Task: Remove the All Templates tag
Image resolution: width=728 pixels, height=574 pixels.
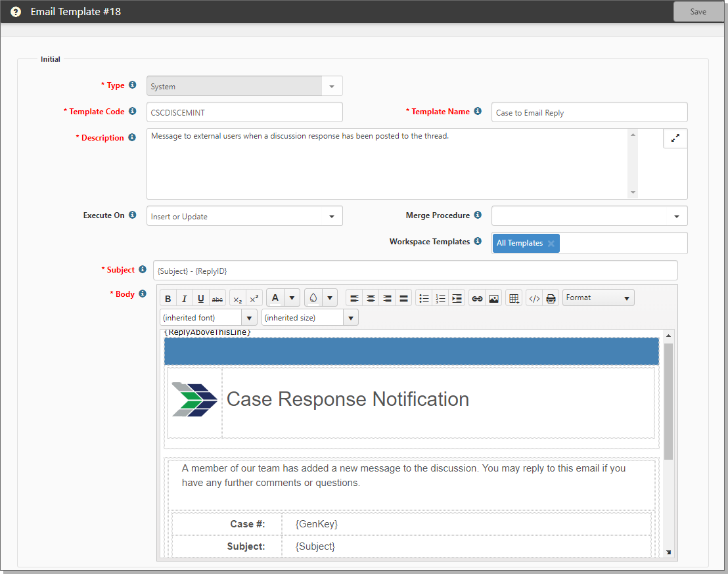Action: [551, 243]
